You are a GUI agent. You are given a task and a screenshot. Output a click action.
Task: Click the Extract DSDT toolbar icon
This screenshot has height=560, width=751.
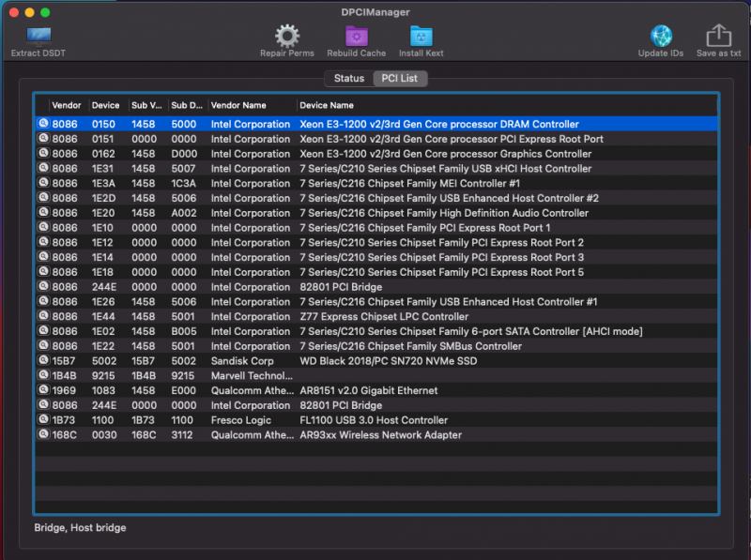point(38,38)
